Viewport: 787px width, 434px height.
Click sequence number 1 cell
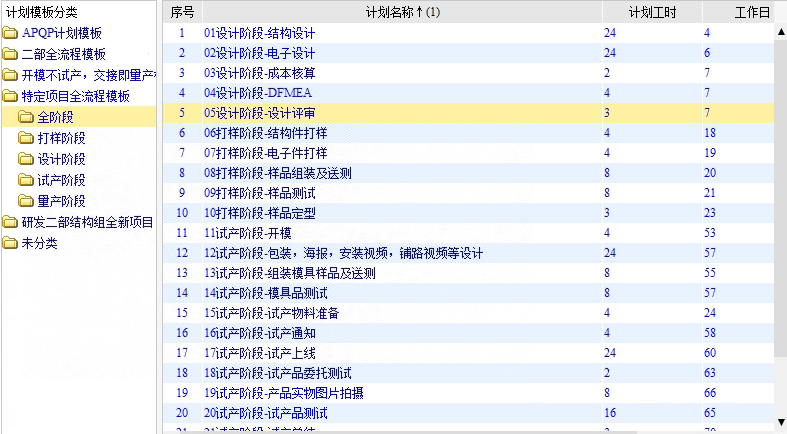click(x=182, y=33)
